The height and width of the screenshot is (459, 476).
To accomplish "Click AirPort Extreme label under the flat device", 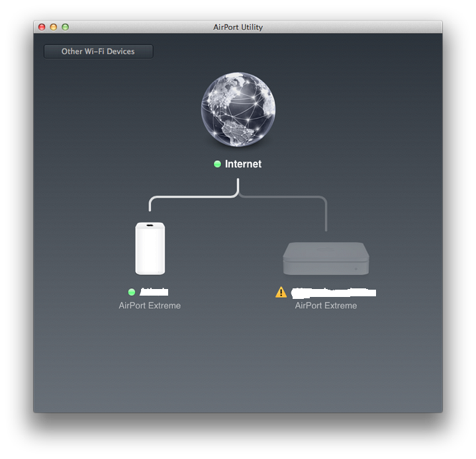I will 326,306.
